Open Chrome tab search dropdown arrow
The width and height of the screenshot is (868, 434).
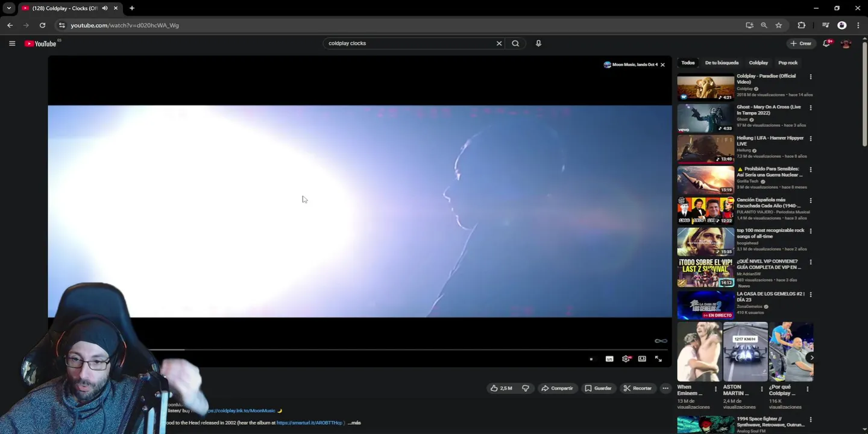tap(8, 8)
